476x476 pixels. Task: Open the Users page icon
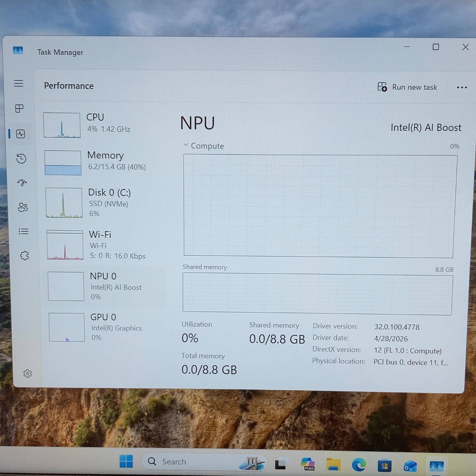pyautogui.click(x=23, y=207)
